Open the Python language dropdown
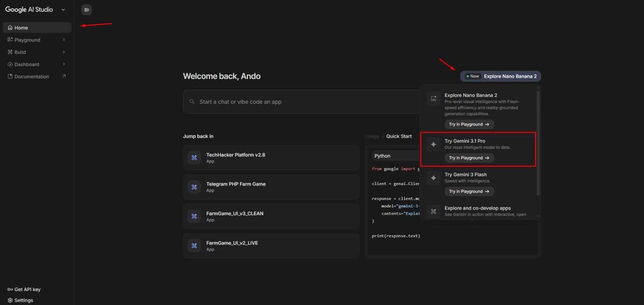644x305 pixels. pyautogui.click(x=394, y=156)
